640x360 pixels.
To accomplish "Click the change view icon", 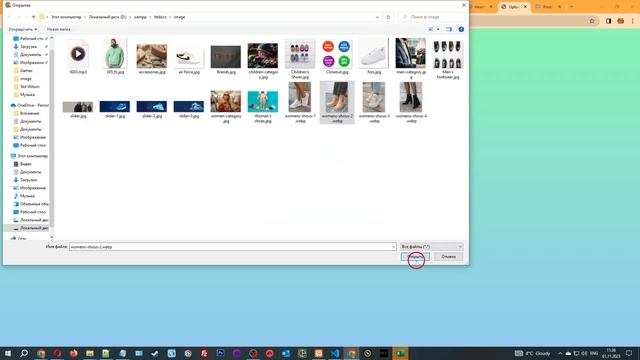I will 431,29.
